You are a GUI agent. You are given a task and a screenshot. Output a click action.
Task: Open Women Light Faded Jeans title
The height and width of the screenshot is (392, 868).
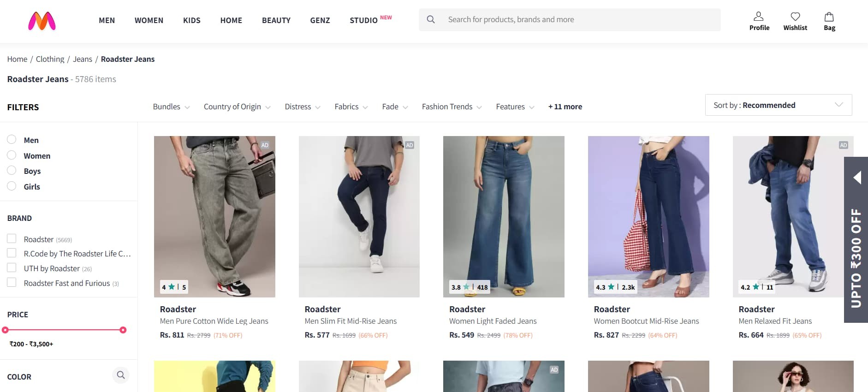(493, 321)
